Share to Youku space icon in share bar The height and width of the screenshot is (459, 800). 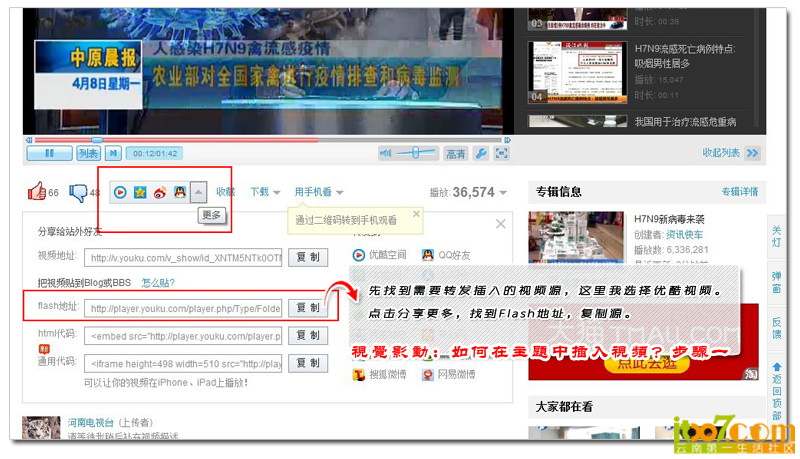coord(120,192)
